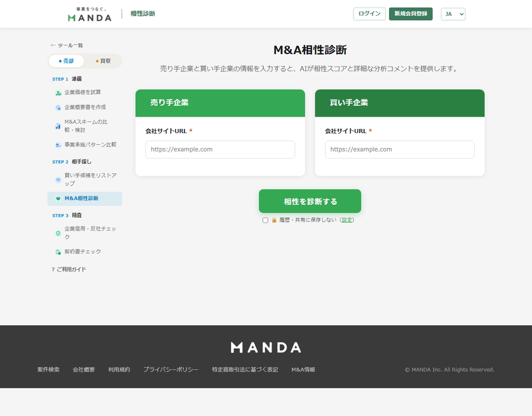Click the STEP 1 準備 heading
532x416 pixels.
tap(67, 79)
